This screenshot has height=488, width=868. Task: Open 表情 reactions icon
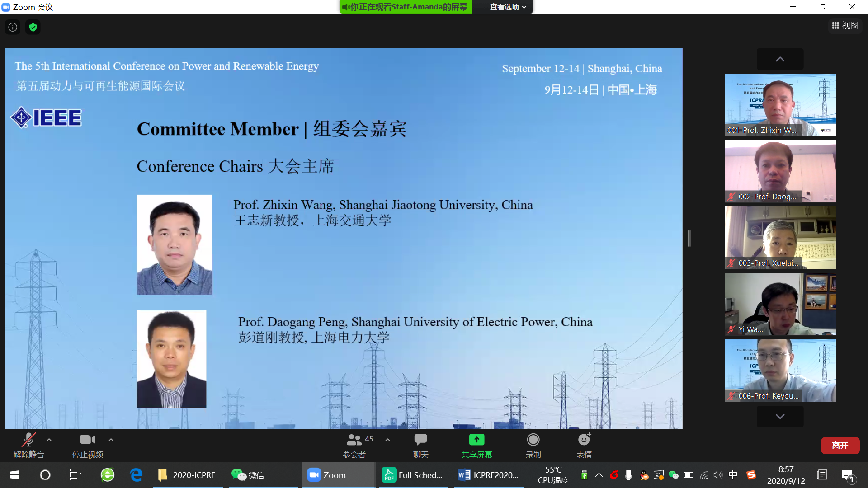584,440
